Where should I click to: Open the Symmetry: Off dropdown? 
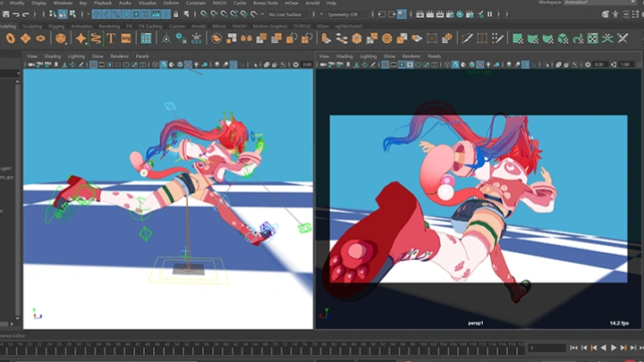(345, 15)
